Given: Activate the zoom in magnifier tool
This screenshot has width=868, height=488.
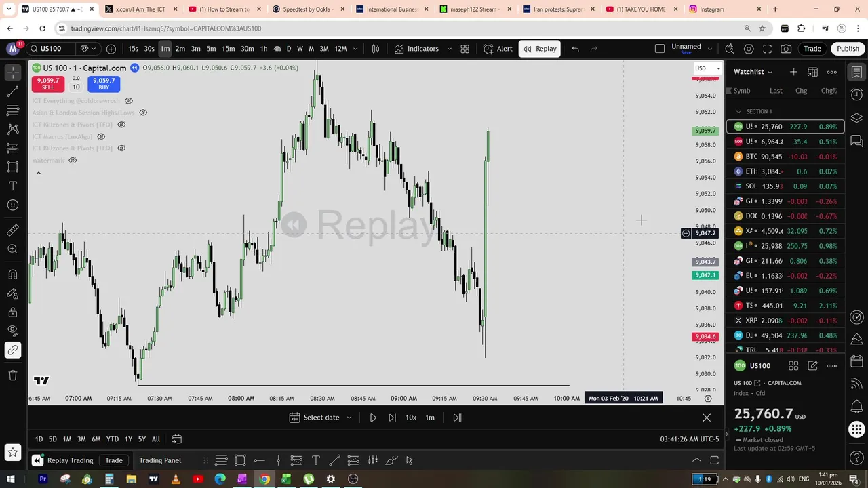Looking at the screenshot, I should (x=13, y=249).
